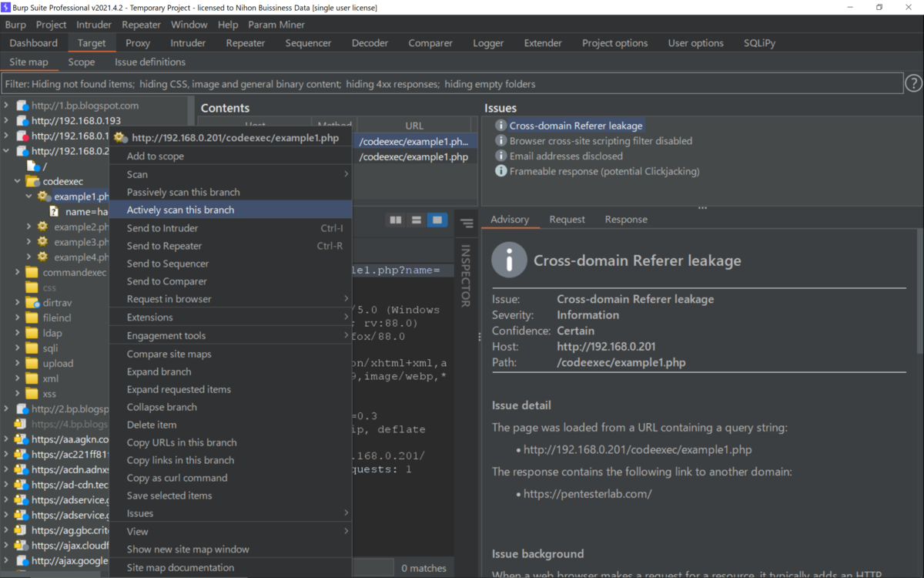Open the Burp menu

click(x=15, y=25)
